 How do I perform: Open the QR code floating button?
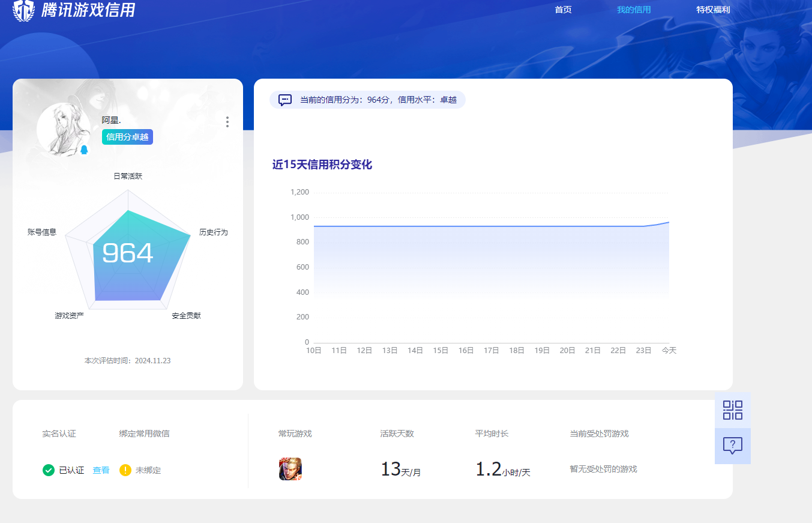pos(733,410)
